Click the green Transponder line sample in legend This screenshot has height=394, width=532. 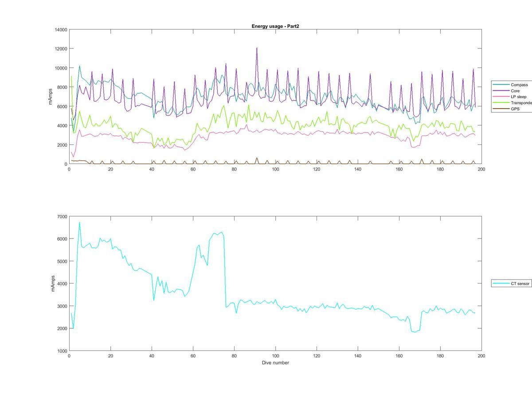click(x=501, y=102)
